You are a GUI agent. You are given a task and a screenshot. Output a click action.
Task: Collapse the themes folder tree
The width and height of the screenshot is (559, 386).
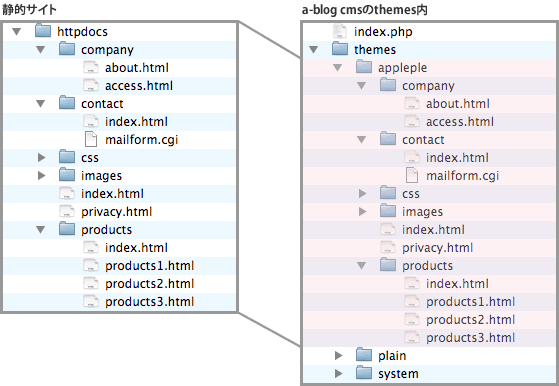click(313, 50)
